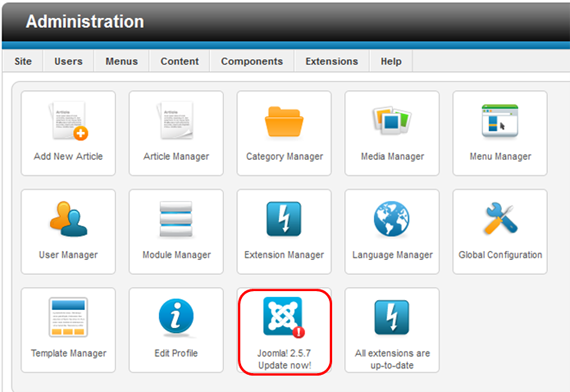This screenshot has height=392, width=570.
Task: Click the 'Menu Manager' text link
Action: click(x=500, y=156)
